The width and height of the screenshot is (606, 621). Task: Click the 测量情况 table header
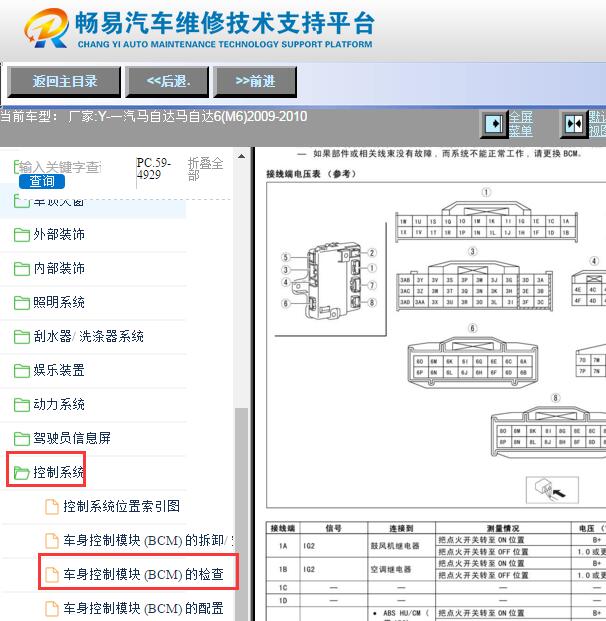503,528
